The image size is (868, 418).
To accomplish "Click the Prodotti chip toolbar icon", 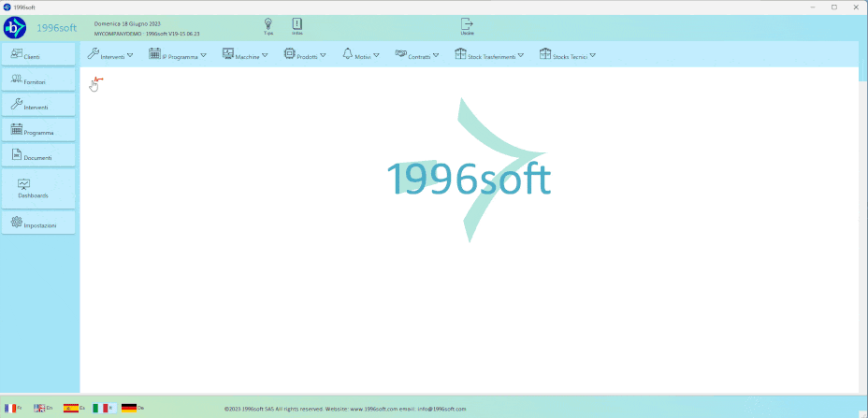I will click(290, 53).
